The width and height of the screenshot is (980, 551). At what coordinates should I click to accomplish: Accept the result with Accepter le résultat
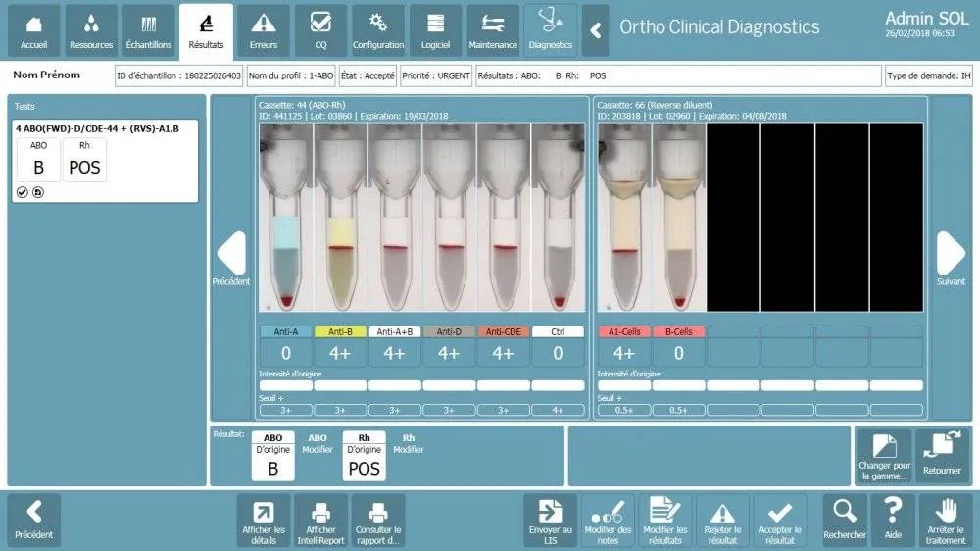coord(780,520)
